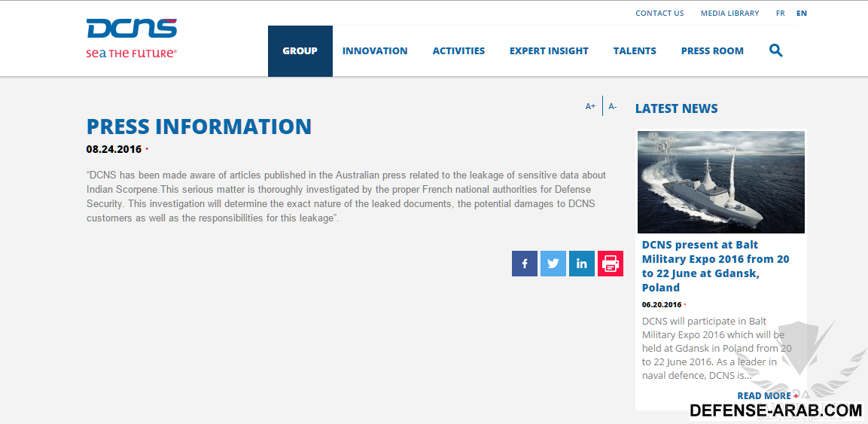
Task: Open the site search magnifier icon
Action: pos(776,50)
